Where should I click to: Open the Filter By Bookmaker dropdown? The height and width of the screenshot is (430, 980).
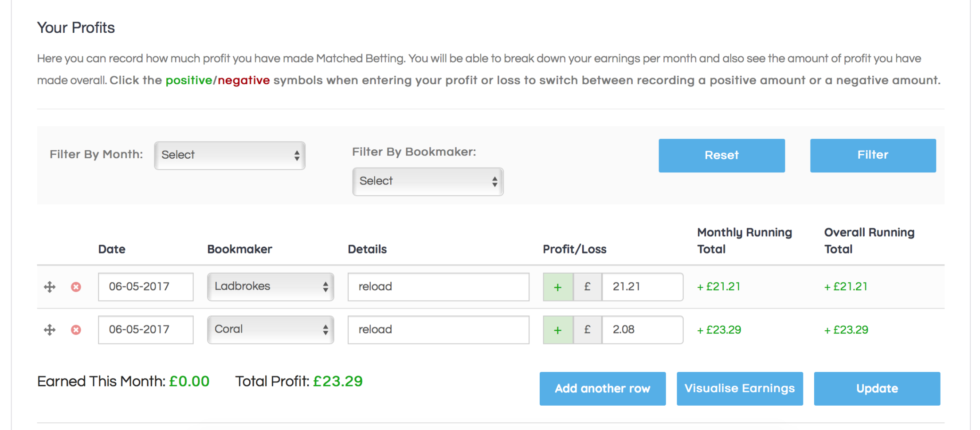pos(428,181)
